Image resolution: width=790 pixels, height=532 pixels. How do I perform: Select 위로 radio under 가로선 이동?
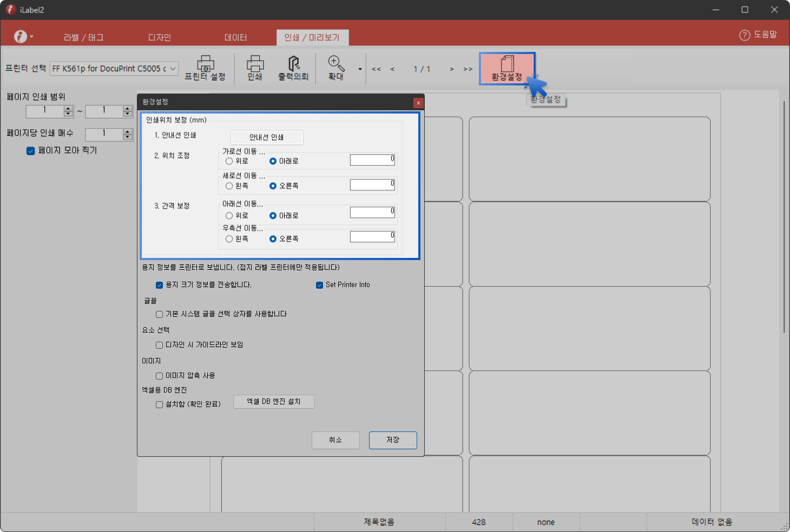(229, 161)
